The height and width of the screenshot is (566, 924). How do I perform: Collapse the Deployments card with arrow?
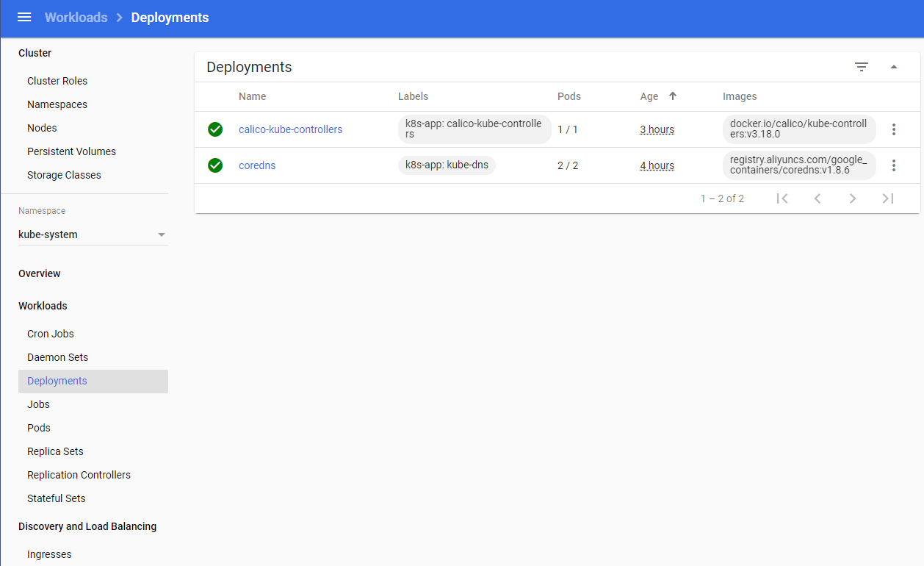(894, 67)
